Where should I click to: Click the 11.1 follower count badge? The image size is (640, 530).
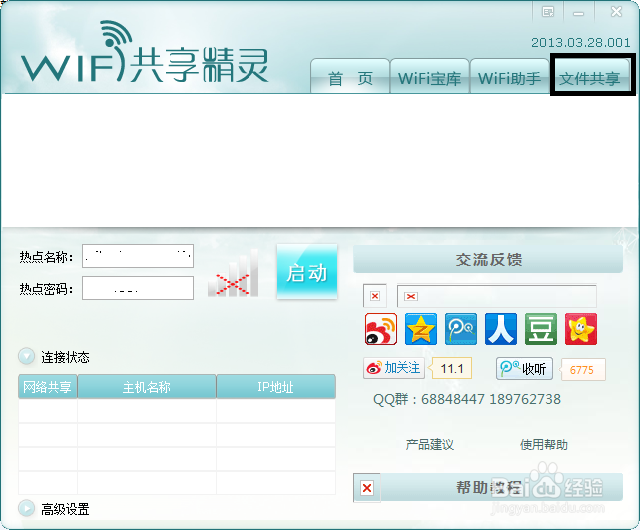451,368
